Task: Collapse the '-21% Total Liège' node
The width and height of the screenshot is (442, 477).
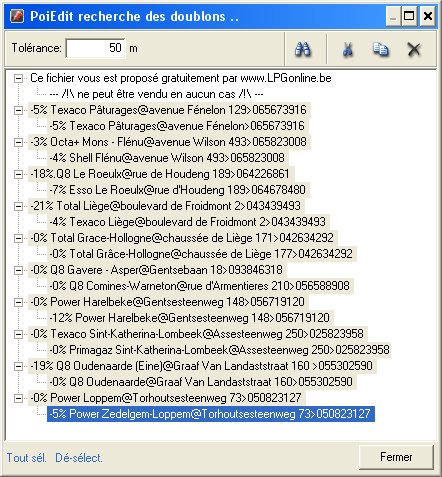Action: [18, 206]
